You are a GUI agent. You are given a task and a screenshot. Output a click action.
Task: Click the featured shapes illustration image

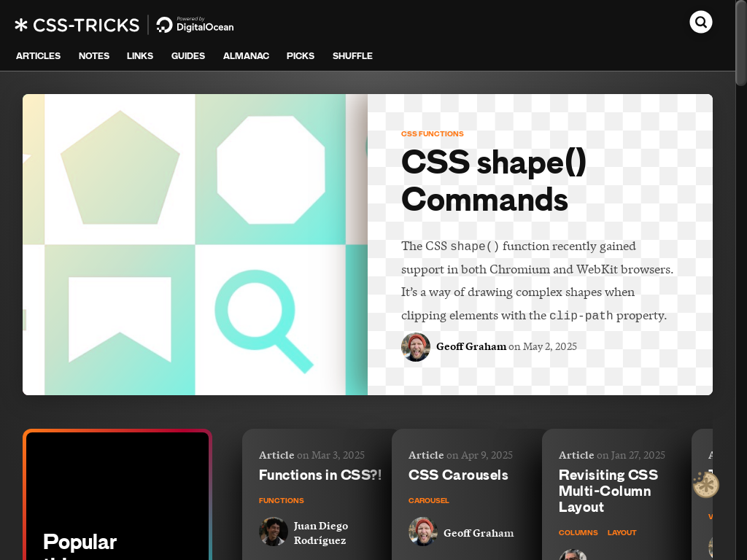click(x=195, y=244)
